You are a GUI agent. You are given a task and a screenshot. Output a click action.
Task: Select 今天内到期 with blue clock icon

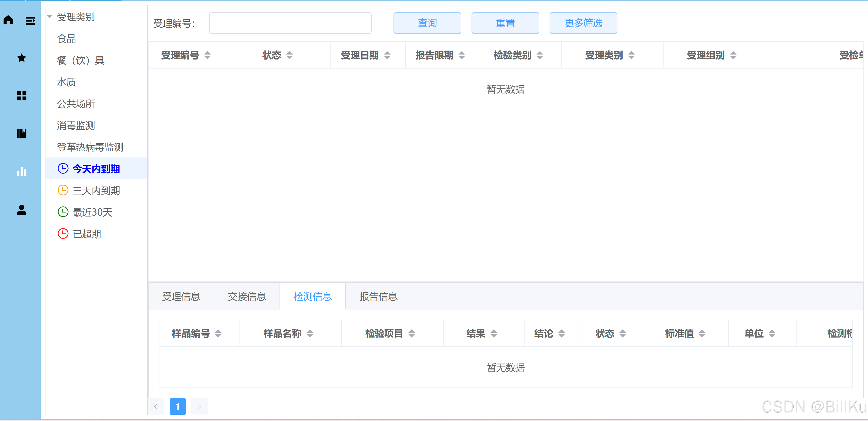click(96, 169)
